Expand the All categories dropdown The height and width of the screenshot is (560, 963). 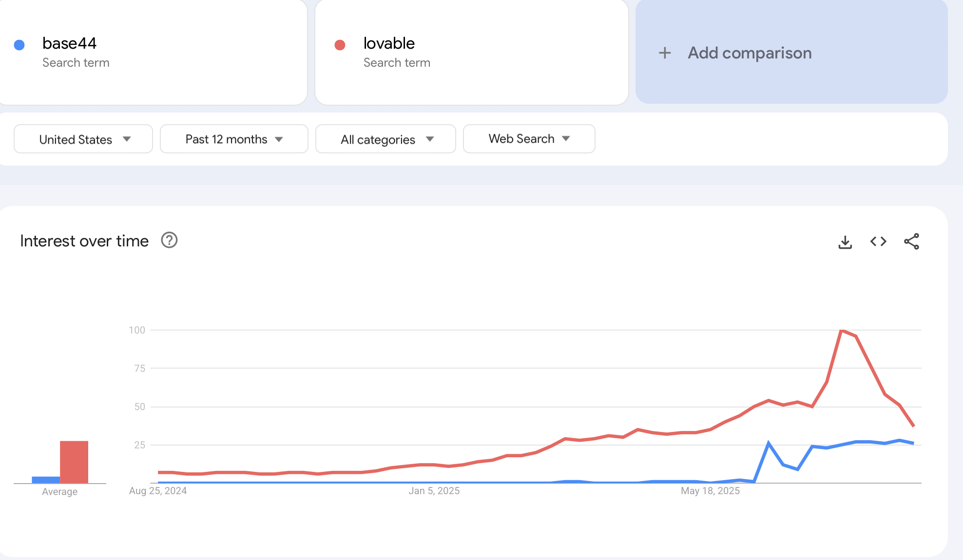[385, 139]
